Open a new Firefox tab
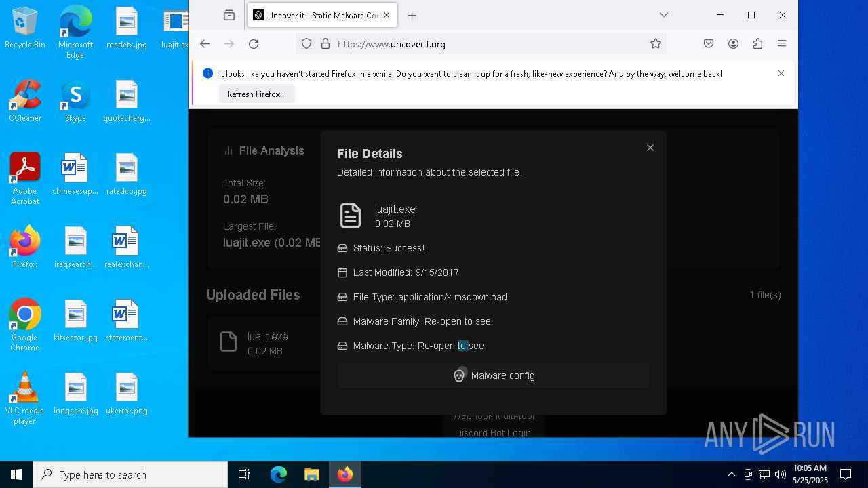This screenshot has width=868, height=488. pos(412,15)
